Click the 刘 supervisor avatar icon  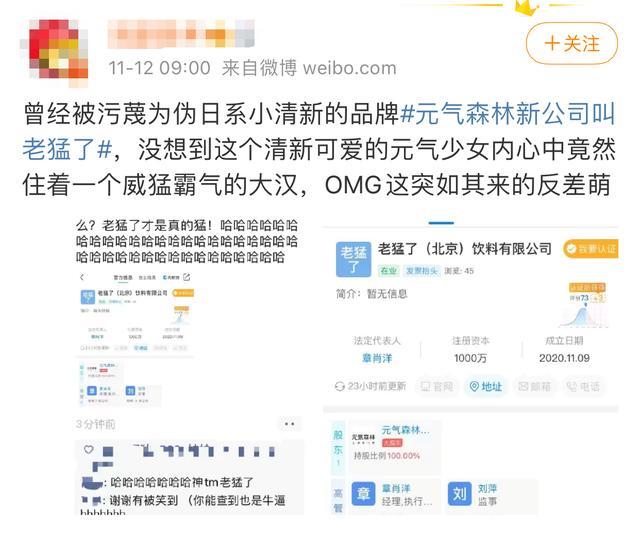coord(459,493)
